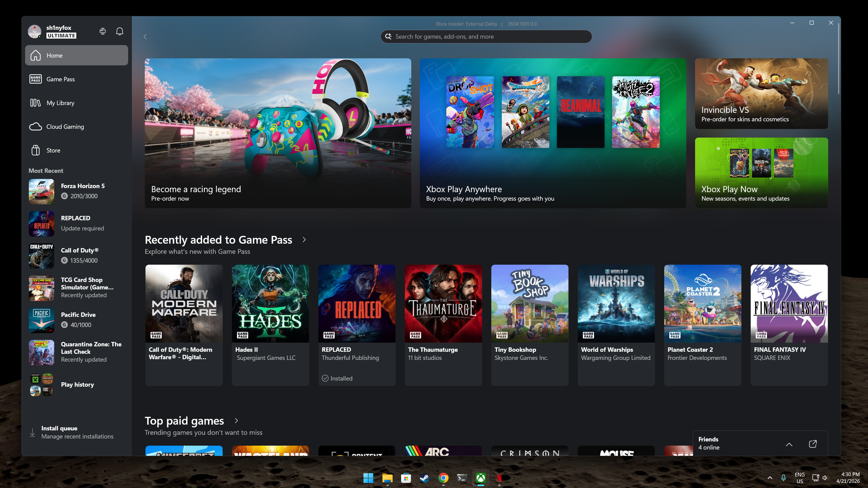Click the games search input field
868x488 pixels.
tap(486, 36)
